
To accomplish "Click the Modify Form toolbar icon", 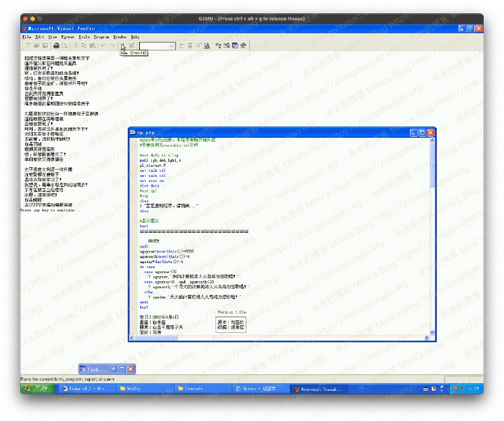I will coord(132,45).
